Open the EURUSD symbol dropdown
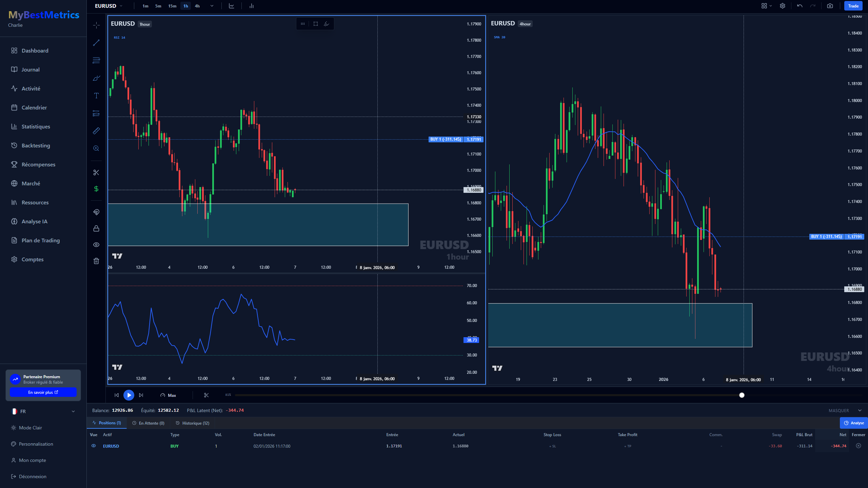The width and height of the screenshot is (868, 488). (108, 6)
